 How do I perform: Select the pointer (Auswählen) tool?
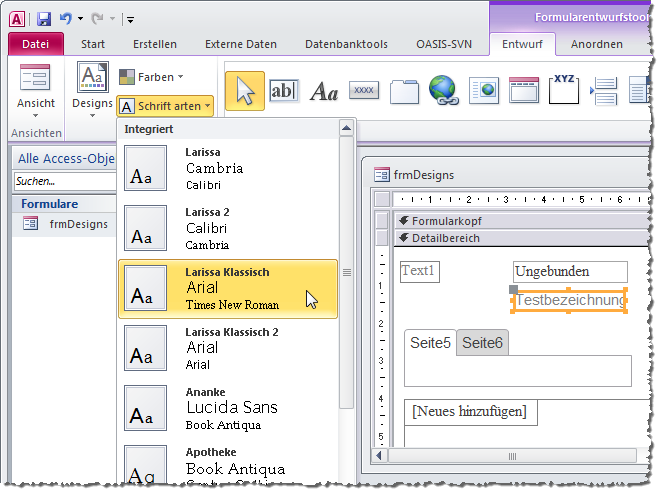click(x=245, y=91)
